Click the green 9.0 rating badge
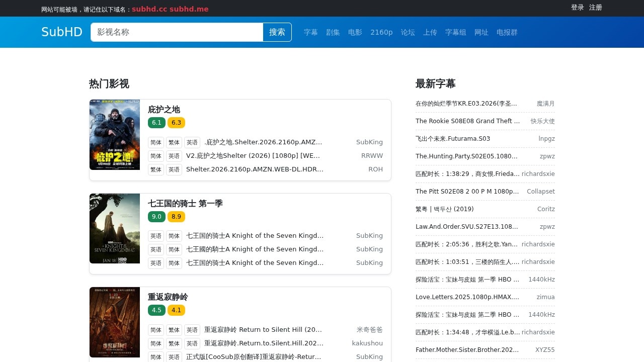This screenshot has height=362, width=644. 156,217
